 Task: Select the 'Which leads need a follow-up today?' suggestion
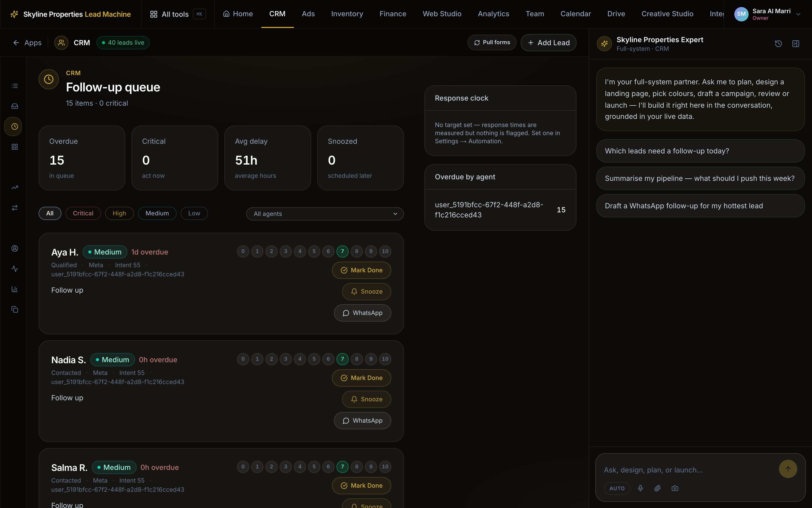pyautogui.click(x=701, y=151)
